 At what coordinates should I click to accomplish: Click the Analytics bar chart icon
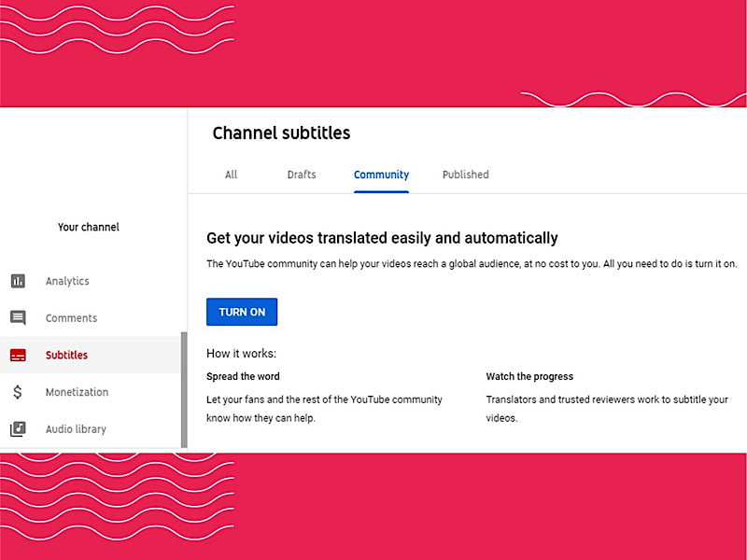coord(18,281)
